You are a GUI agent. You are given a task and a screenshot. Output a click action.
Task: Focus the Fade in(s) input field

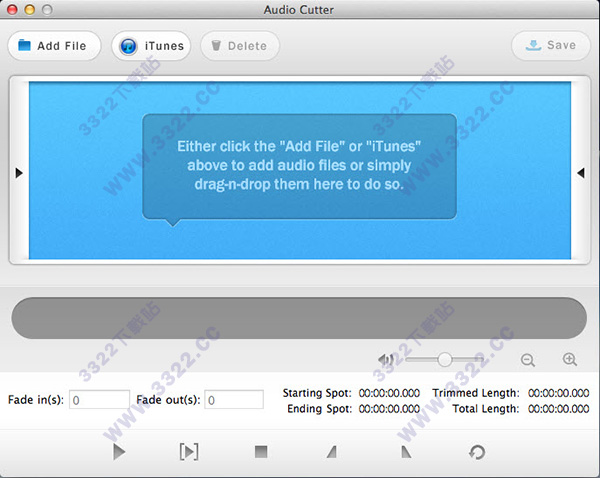click(x=99, y=400)
